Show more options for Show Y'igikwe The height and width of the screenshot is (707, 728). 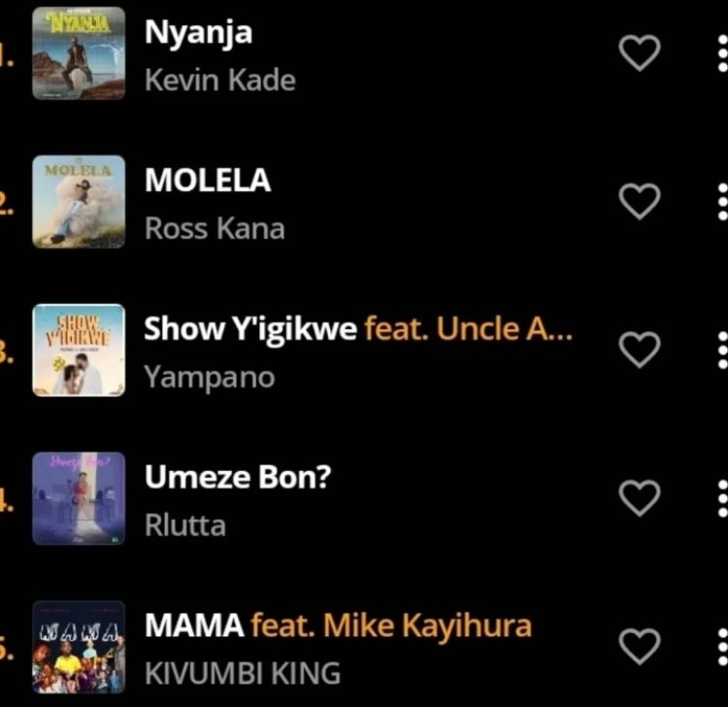[x=721, y=350]
